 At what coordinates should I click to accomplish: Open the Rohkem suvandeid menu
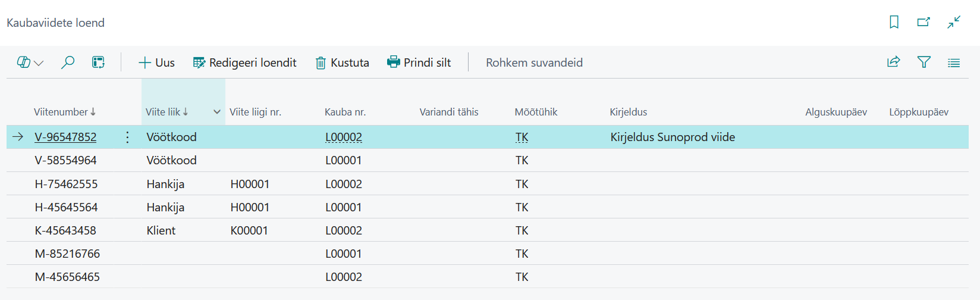click(534, 62)
